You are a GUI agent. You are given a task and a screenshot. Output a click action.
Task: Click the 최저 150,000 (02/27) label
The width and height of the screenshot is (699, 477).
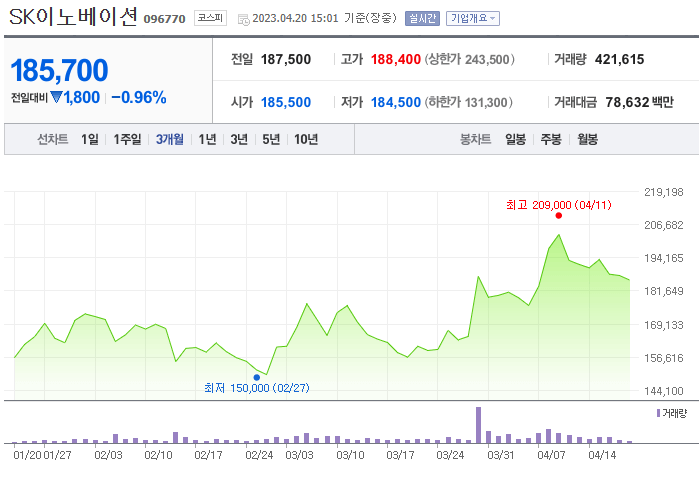coord(257,388)
